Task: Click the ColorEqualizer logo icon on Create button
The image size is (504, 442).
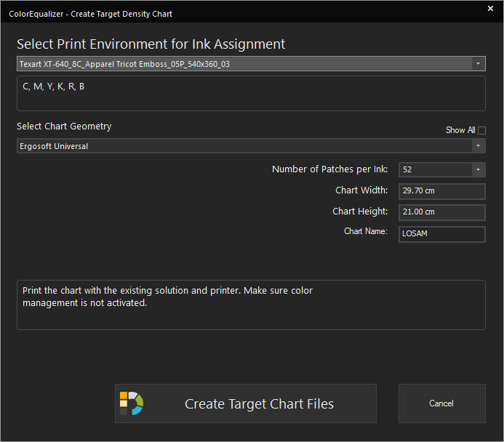Action: 132,403
